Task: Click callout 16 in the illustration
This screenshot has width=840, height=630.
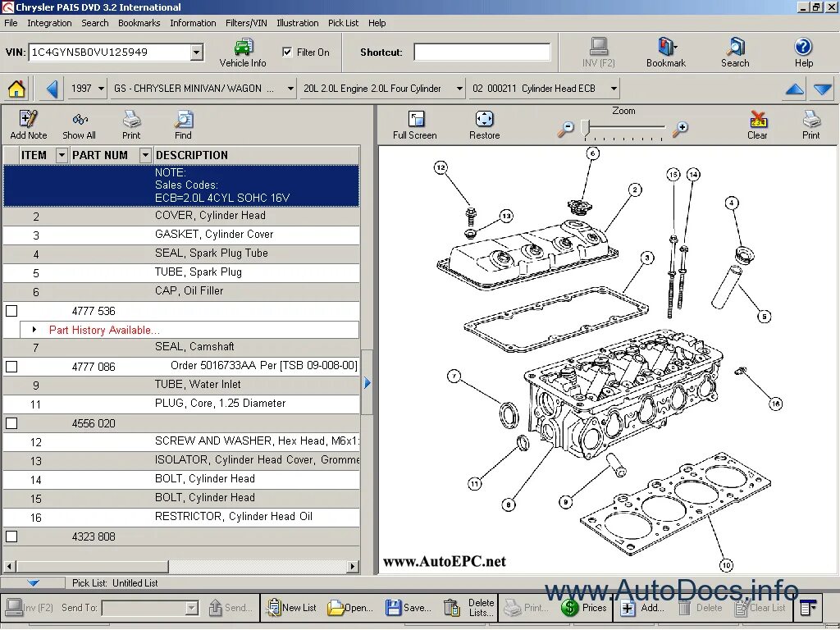Action: tap(776, 404)
